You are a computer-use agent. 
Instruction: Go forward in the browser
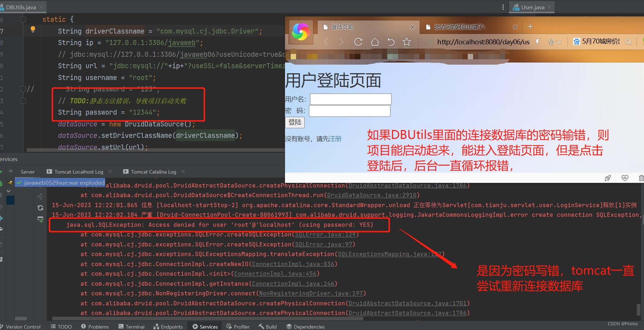click(x=341, y=42)
